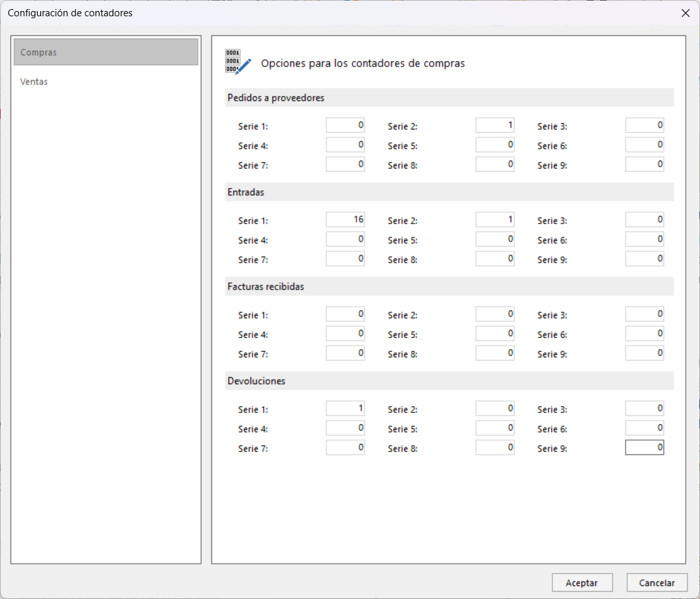Click Serie 8 field under Pedidos a proveedores
The width and height of the screenshot is (700, 599).
coord(494,164)
